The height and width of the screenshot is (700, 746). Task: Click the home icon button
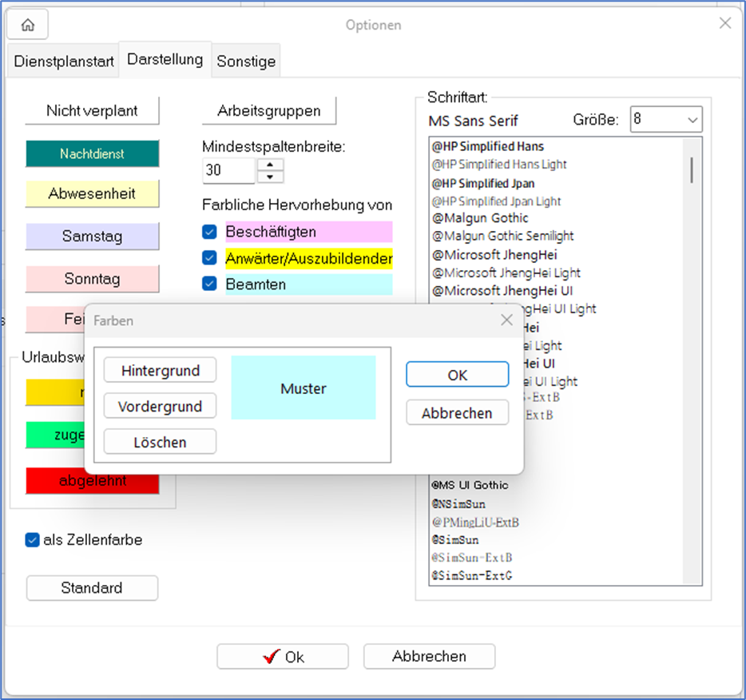pyautogui.click(x=28, y=24)
